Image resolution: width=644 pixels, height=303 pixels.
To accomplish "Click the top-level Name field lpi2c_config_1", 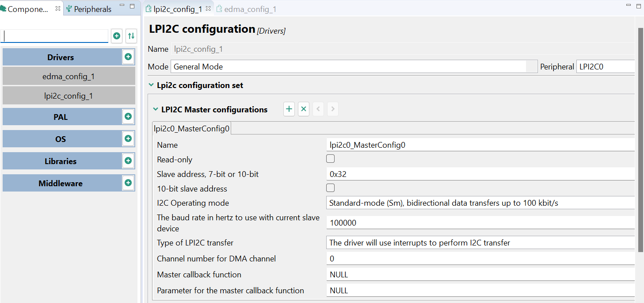I will point(403,49).
